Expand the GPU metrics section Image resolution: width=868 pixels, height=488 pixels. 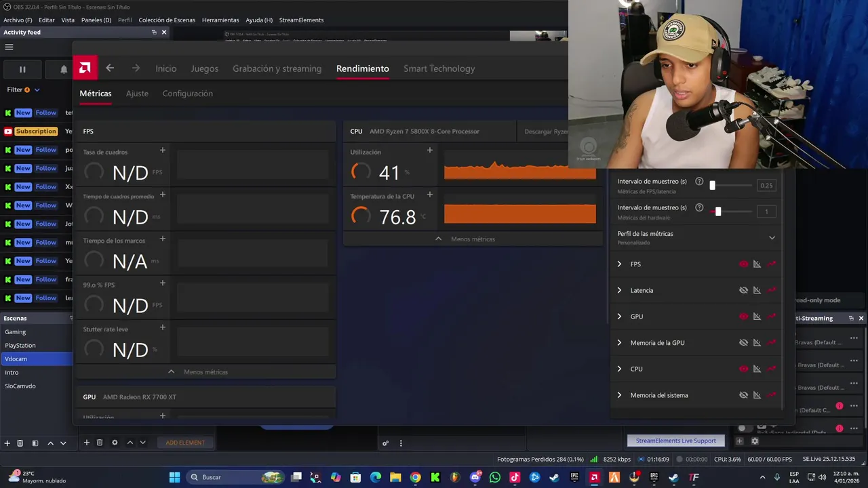[x=619, y=317]
